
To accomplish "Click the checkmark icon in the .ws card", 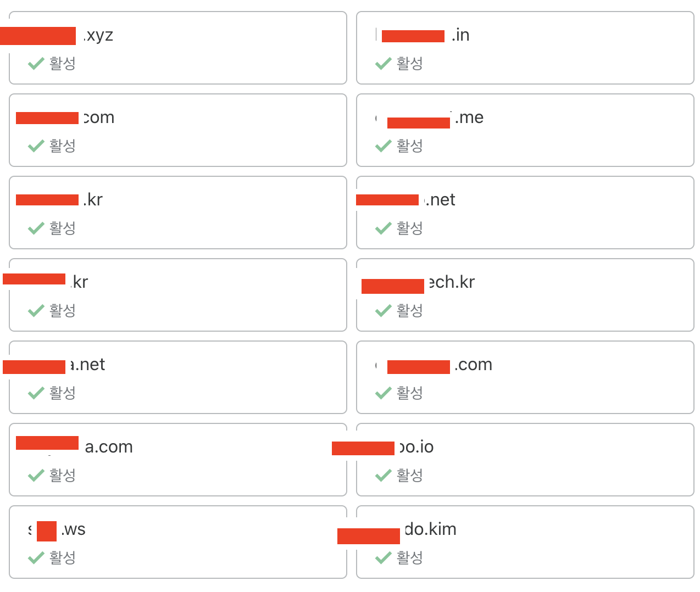I will coord(36,558).
